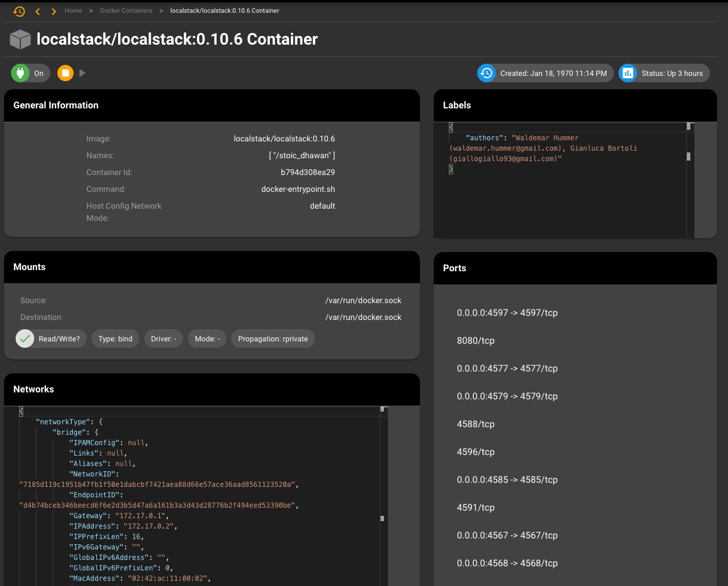
Task: Click the blue chart icon beside Status
Action: (x=628, y=73)
